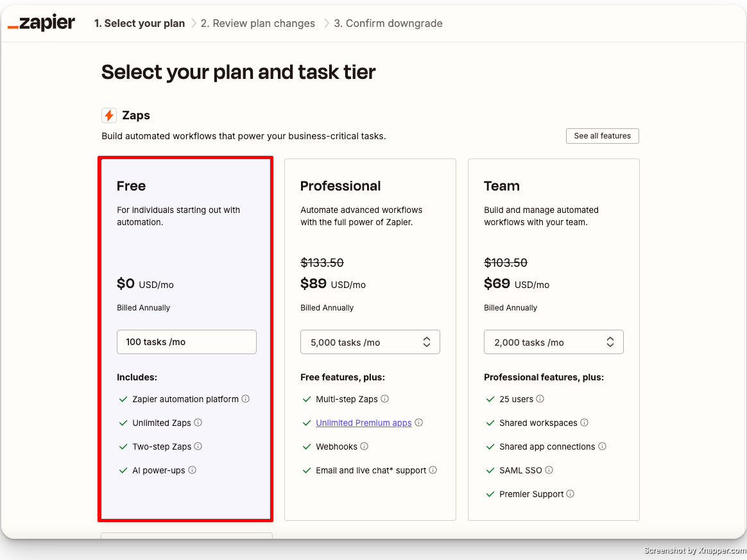Click the Free plan 100 tasks/mo field
Image resolution: width=747 pixels, height=560 pixels.
[x=187, y=342]
